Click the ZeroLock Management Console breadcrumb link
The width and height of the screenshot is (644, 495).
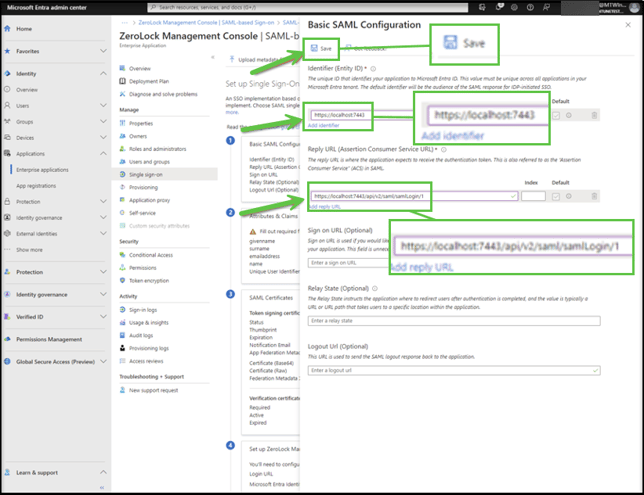click(206, 23)
